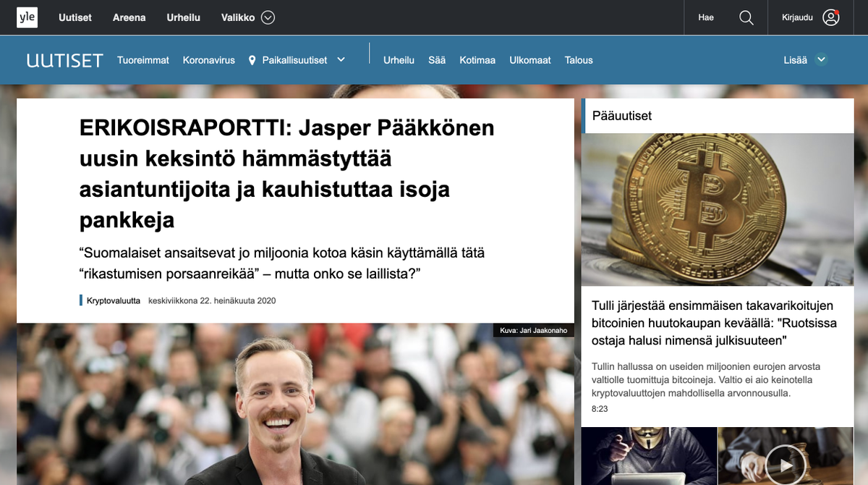Viewport: 868px width, 485px height.
Task: Click the Yle logo in top corner
Action: [x=27, y=17]
